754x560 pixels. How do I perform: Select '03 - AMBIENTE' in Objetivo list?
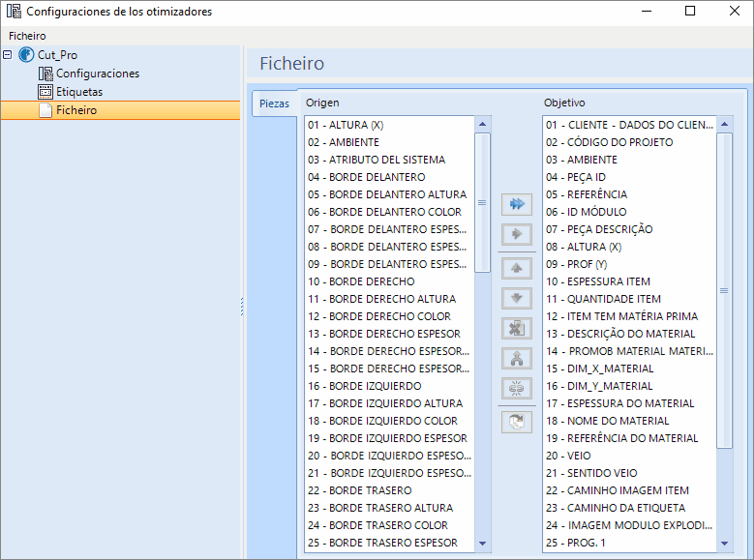pos(629,160)
